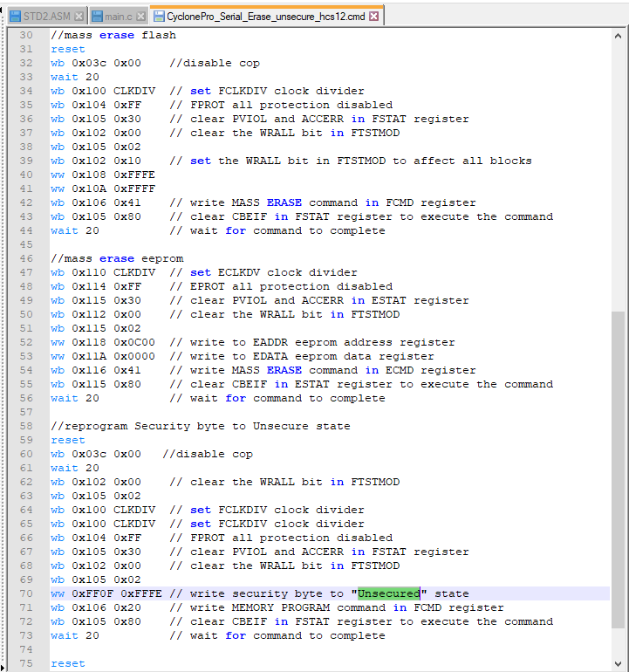Image resolution: width=629 pixels, height=672 pixels.
Task: Click 'clear PVIOL and ACCERR' on line 36
Action: pyautogui.click(x=267, y=120)
